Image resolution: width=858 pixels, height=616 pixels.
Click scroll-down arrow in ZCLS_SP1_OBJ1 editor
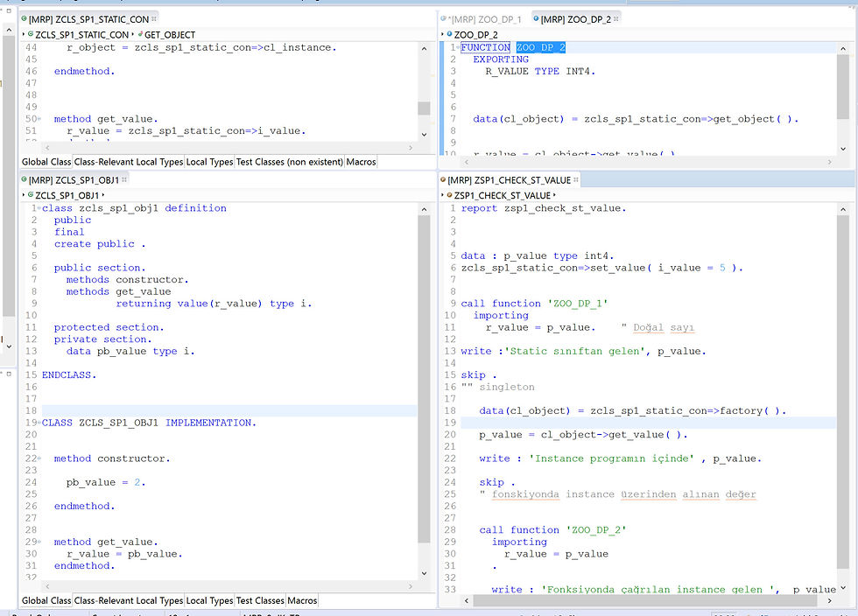click(x=424, y=573)
